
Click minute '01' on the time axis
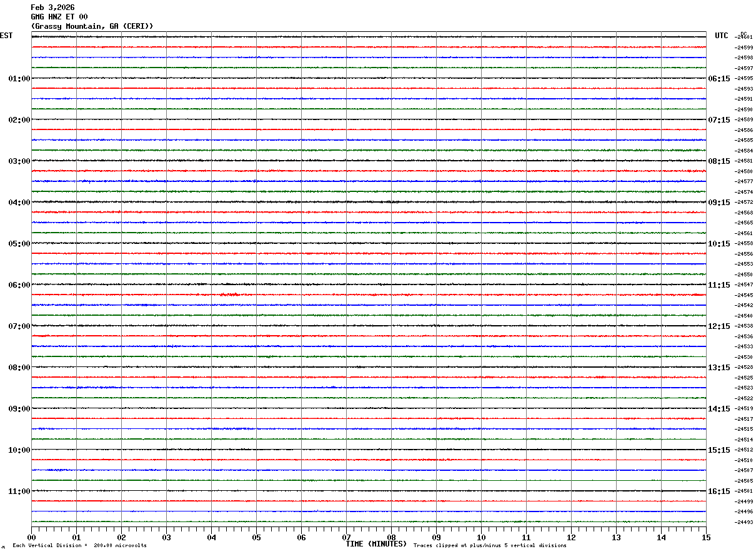tap(76, 537)
